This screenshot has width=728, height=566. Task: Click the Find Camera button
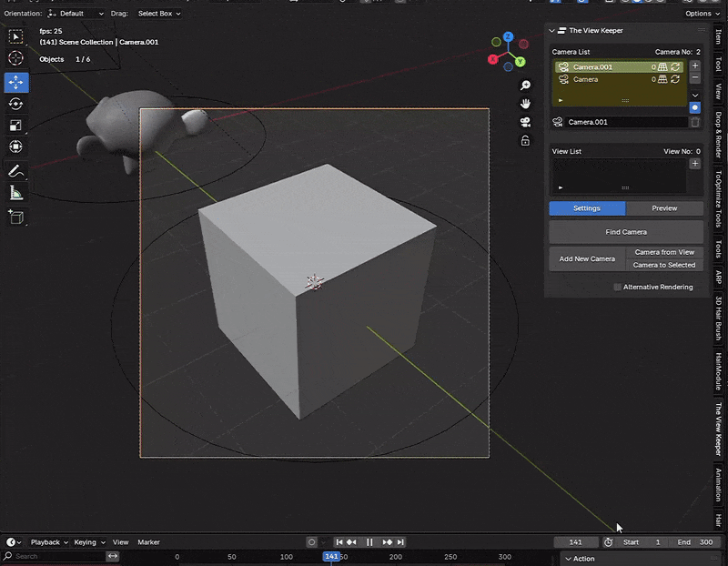click(x=626, y=232)
